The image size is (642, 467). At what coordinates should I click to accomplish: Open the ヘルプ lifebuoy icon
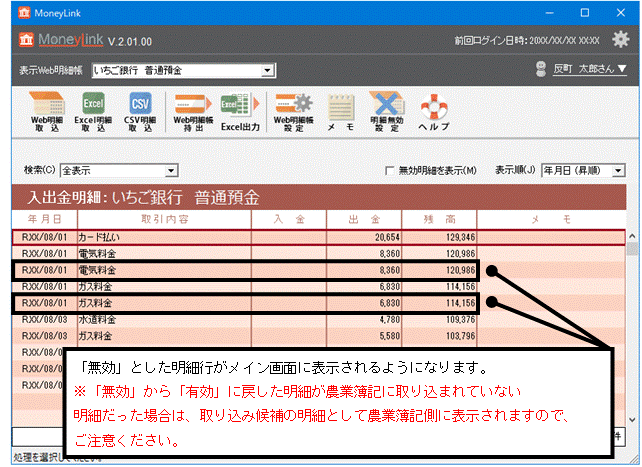(x=434, y=112)
